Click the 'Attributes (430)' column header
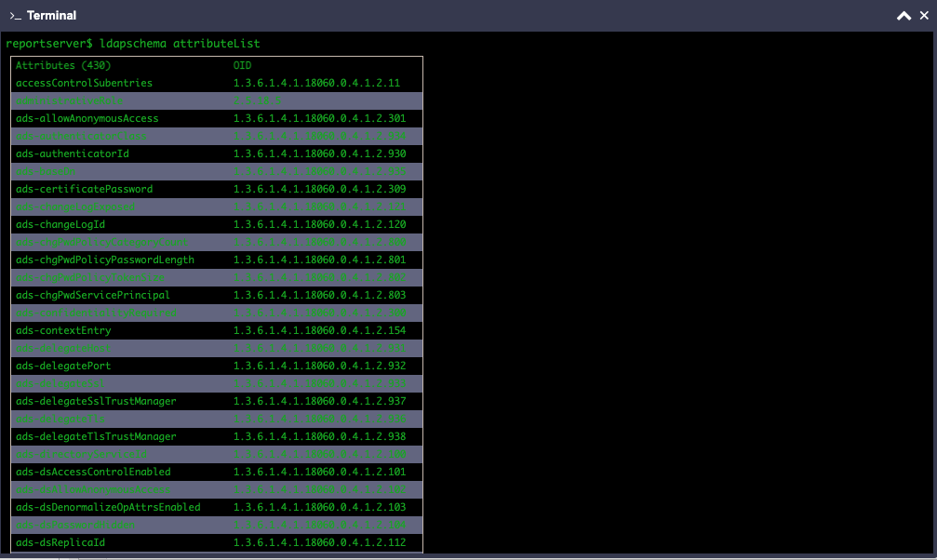Screen dimensions: 937x560 coord(63,65)
